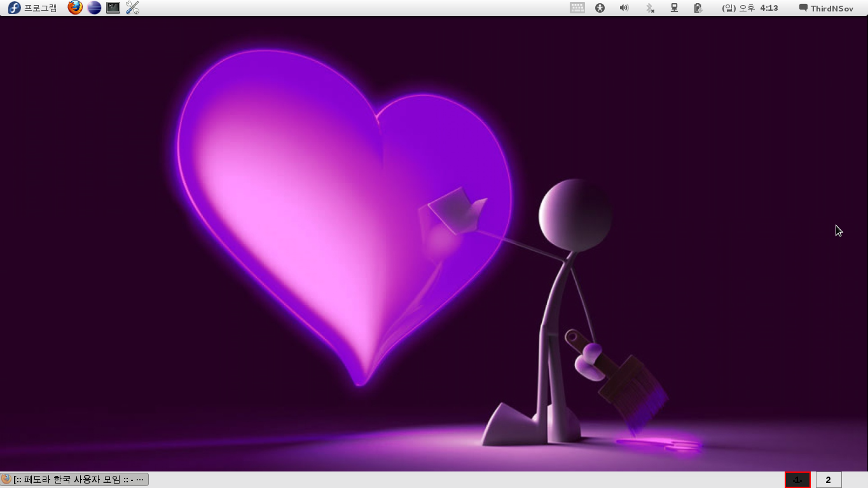Open the volume speaker control

(x=624, y=8)
